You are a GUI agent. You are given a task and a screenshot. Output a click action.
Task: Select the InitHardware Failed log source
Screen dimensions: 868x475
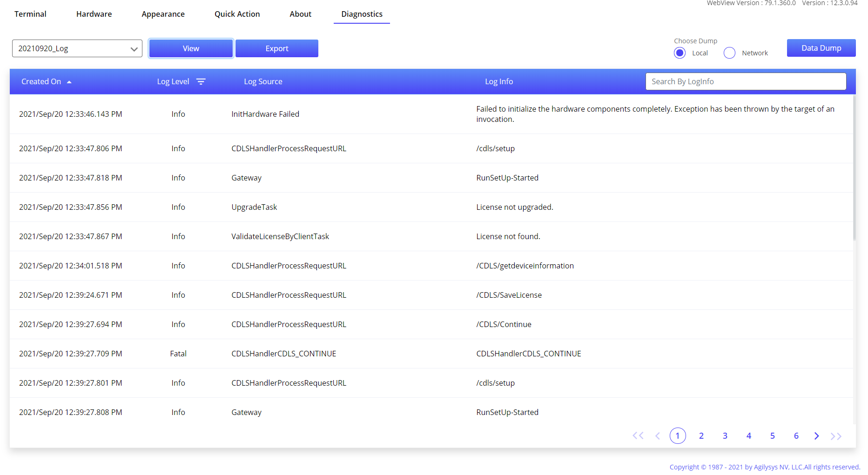(265, 114)
